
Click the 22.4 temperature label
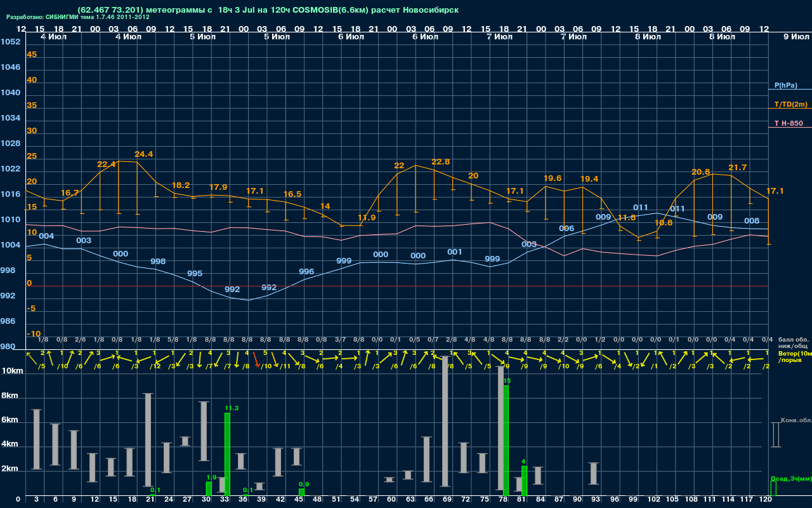coord(106,164)
